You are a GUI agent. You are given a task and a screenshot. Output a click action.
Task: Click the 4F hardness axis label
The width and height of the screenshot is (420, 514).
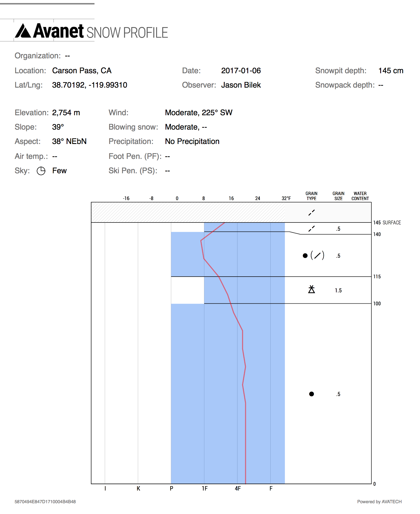point(238,489)
